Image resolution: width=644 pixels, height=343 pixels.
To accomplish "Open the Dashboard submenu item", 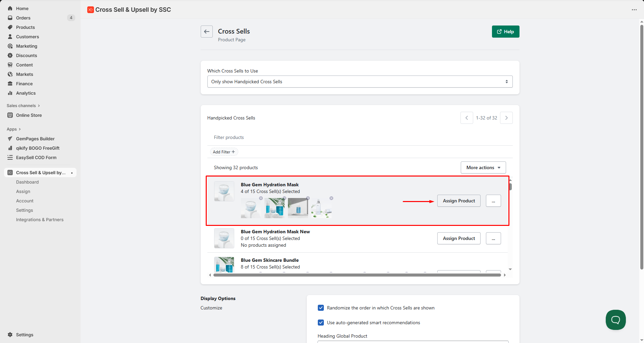I will click(x=27, y=182).
